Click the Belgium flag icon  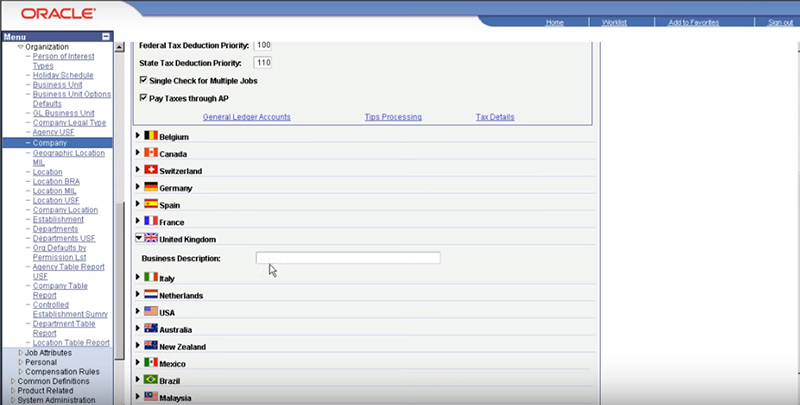151,135
